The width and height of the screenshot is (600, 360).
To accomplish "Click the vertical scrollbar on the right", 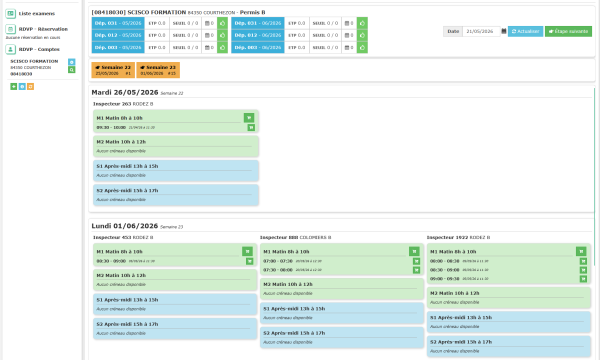I will 594,176.
